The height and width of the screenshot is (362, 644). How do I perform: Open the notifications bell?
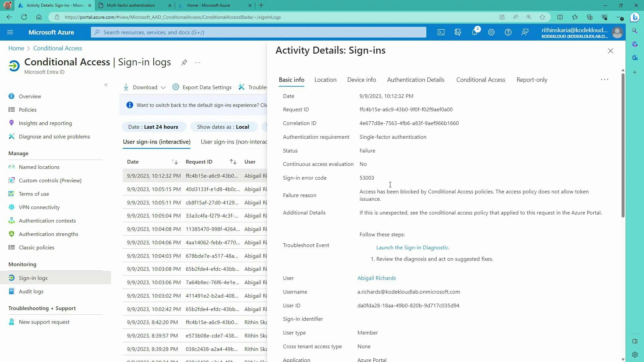[x=474, y=32]
